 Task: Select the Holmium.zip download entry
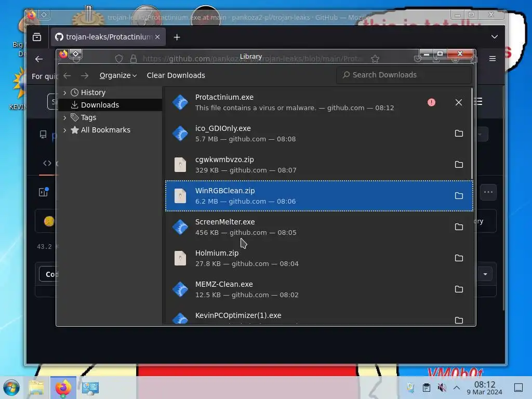pyautogui.click(x=318, y=258)
